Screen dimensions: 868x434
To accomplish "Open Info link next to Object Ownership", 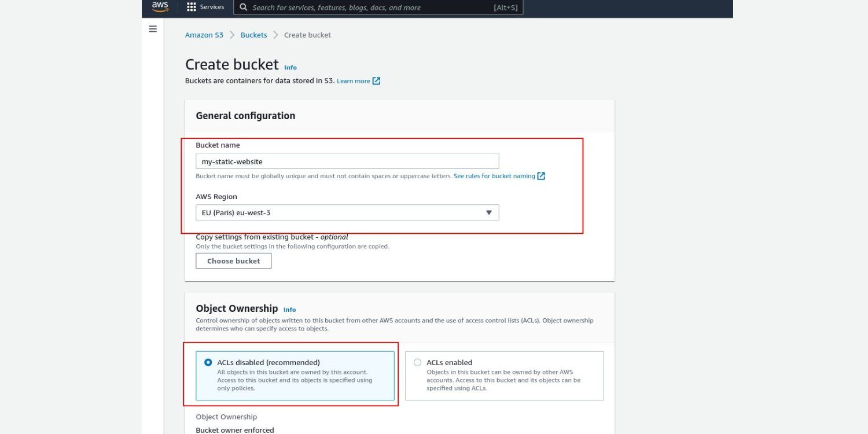I will click(290, 310).
